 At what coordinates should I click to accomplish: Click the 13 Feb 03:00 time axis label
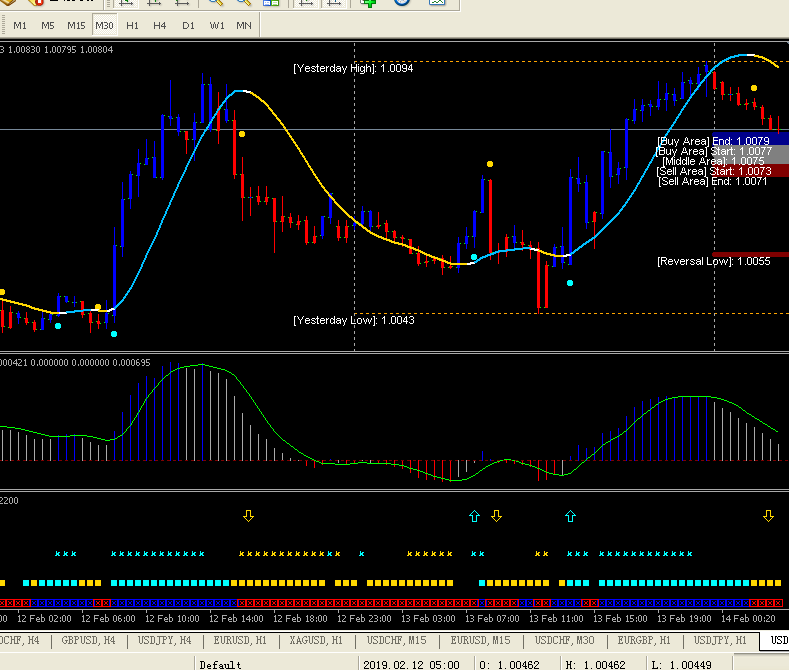point(428,619)
